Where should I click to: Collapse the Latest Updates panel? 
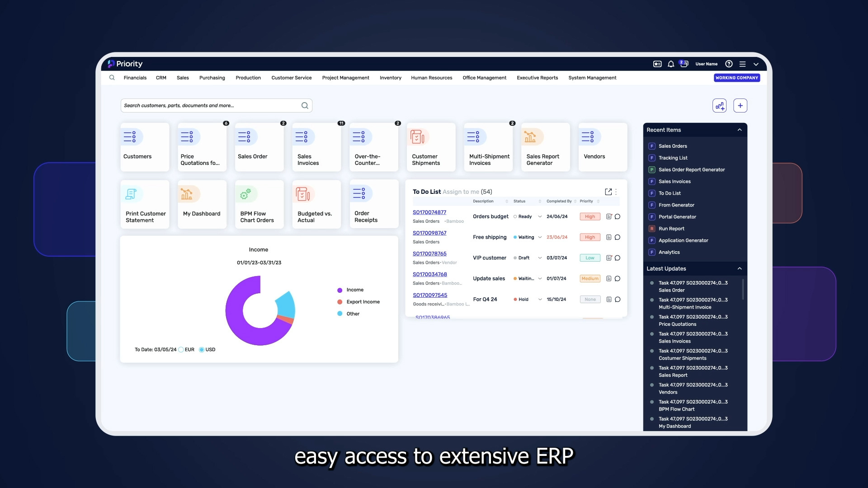[740, 268]
